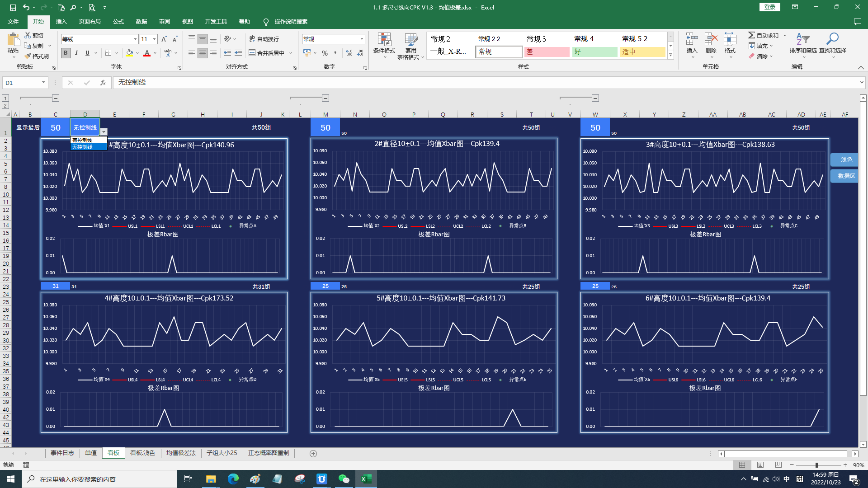Screen dimensions: 868x488
Task: Switch to the 单值 sheet tab
Action: [x=91, y=453]
